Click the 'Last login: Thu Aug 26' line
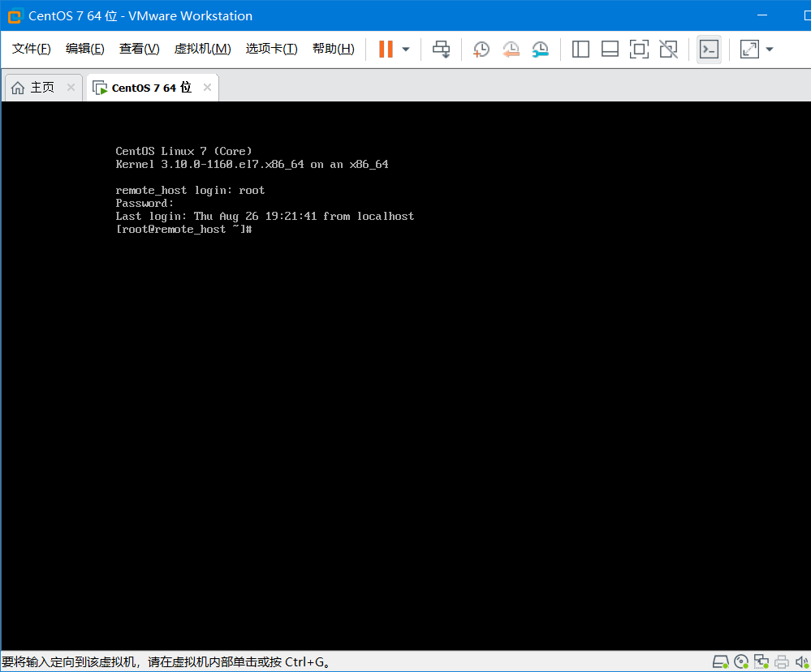 265,216
